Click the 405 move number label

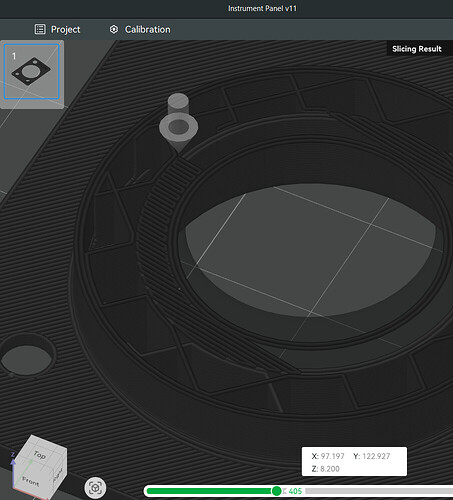[x=295, y=491]
